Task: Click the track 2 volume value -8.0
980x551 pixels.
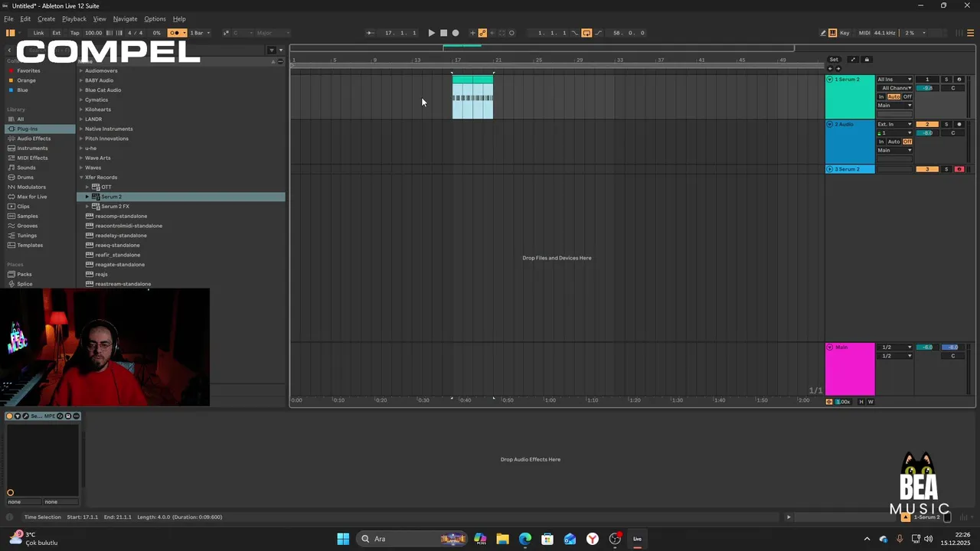Action: pyautogui.click(x=927, y=133)
